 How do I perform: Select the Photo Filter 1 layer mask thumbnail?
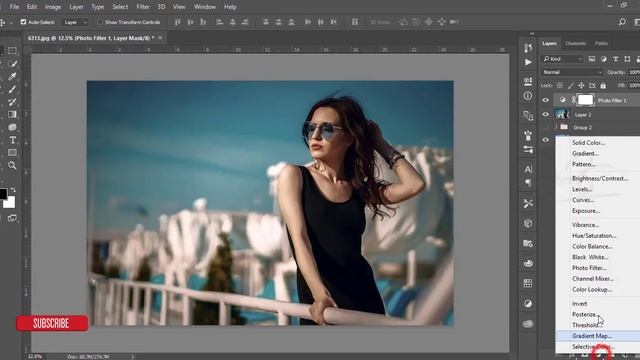(x=585, y=100)
